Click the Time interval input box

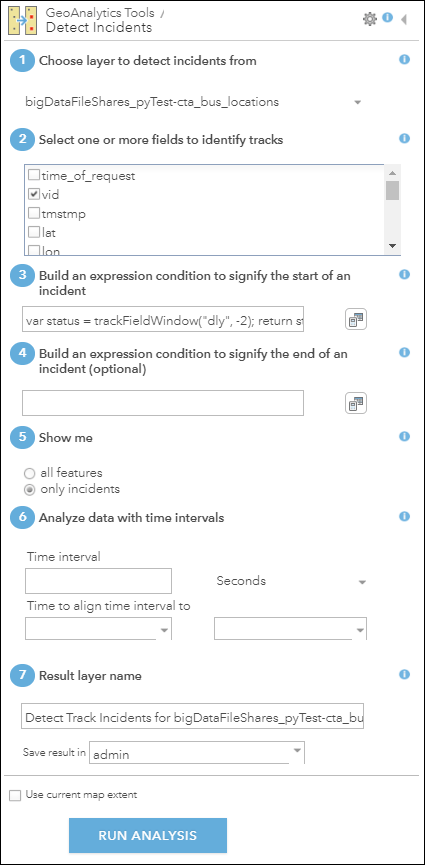tap(98, 581)
